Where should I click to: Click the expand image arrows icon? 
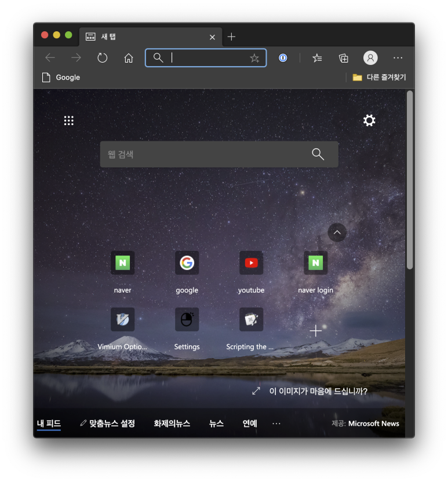[x=256, y=391]
